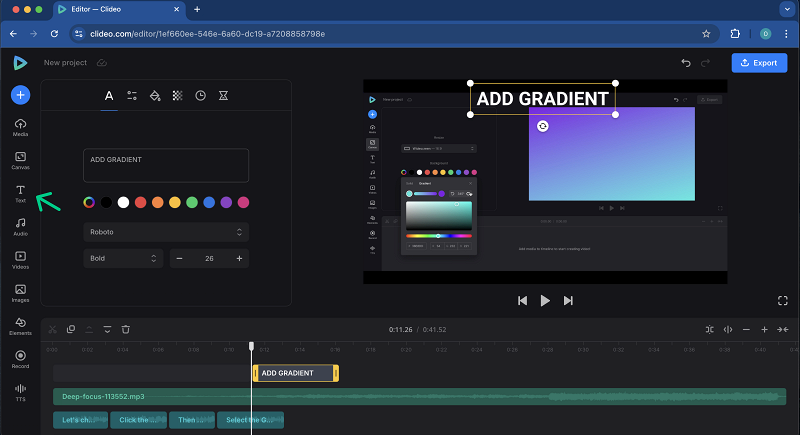800x435 pixels.
Task: Delete the selected clip with trash icon
Action: (x=126, y=329)
